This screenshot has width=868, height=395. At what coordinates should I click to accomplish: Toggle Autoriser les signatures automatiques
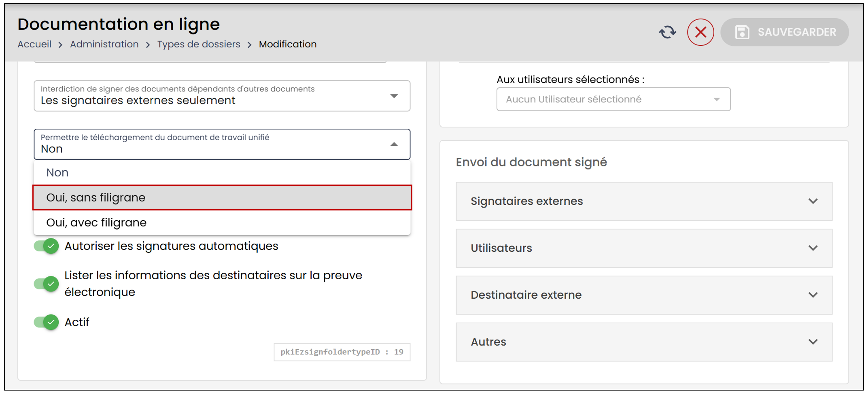[47, 246]
